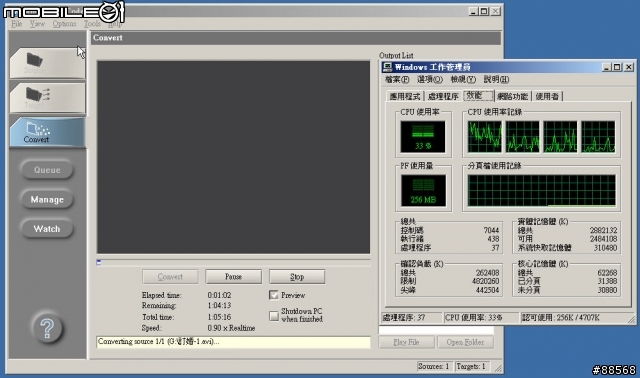
Task: Close the Task Manager window
Action: tap(629, 67)
